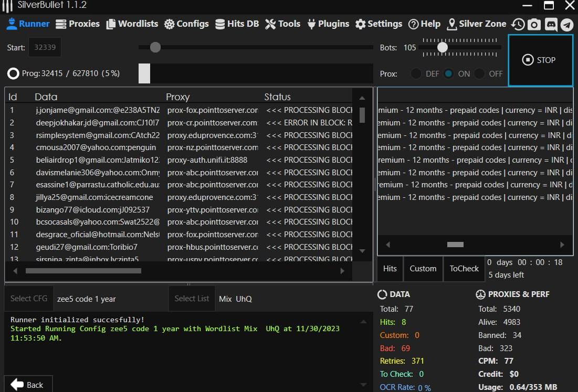578x392 pixels.
Task: Switch to the Custom tab
Action: pos(423,269)
